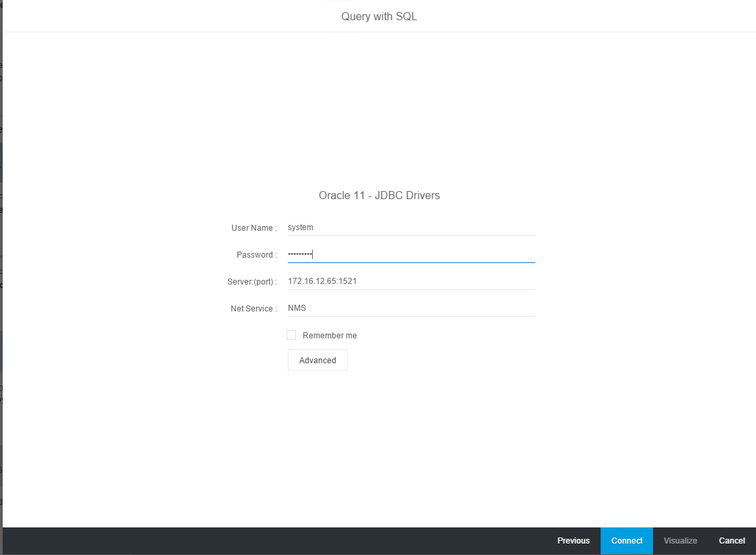This screenshot has width=756, height=555.
Task: Click the 'Remember me' label text
Action: pyautogui.click(x=330, y=336)
